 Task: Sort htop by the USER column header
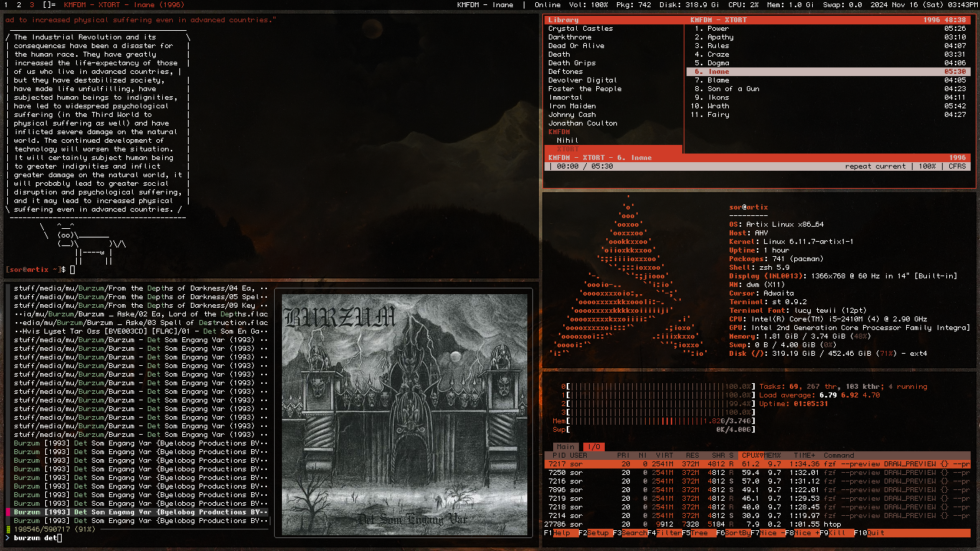[x=578, y=456]
